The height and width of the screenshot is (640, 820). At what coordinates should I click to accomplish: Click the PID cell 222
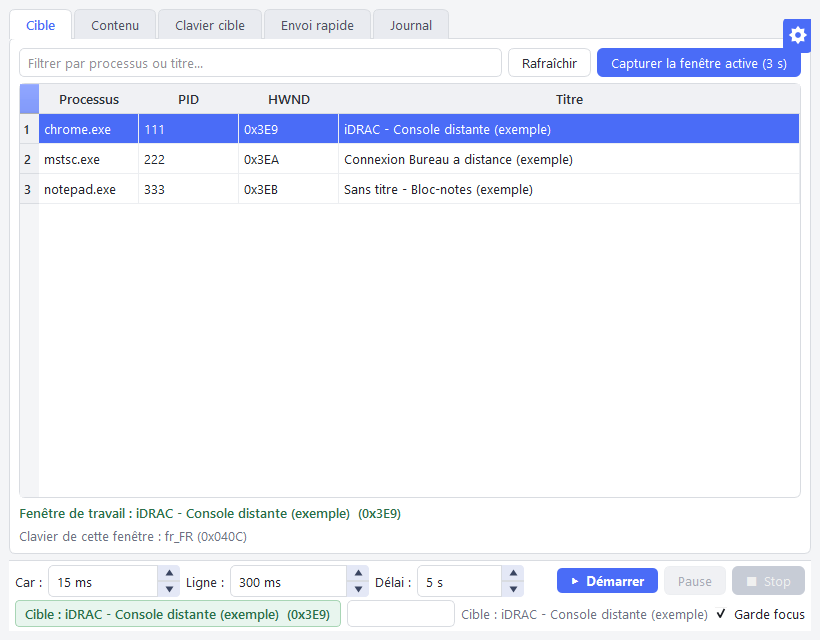[x=188, y=159]
